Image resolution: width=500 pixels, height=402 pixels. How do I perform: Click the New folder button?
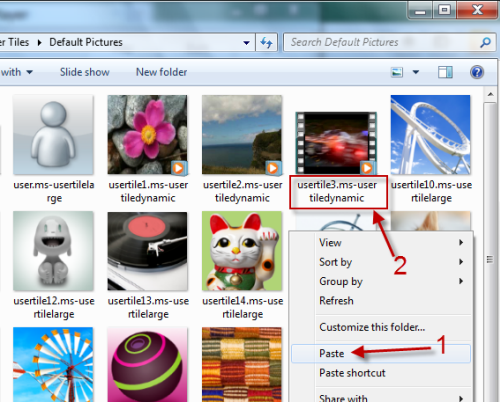161,72
